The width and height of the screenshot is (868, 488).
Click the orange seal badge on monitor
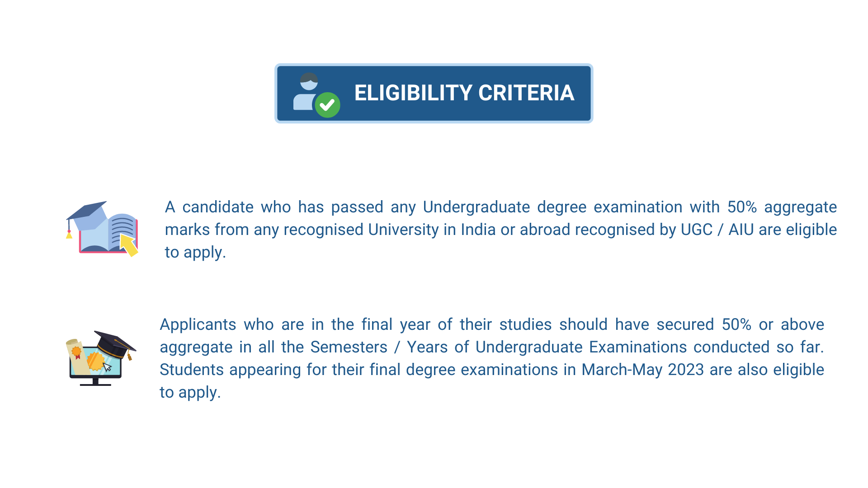pos(95,361)
